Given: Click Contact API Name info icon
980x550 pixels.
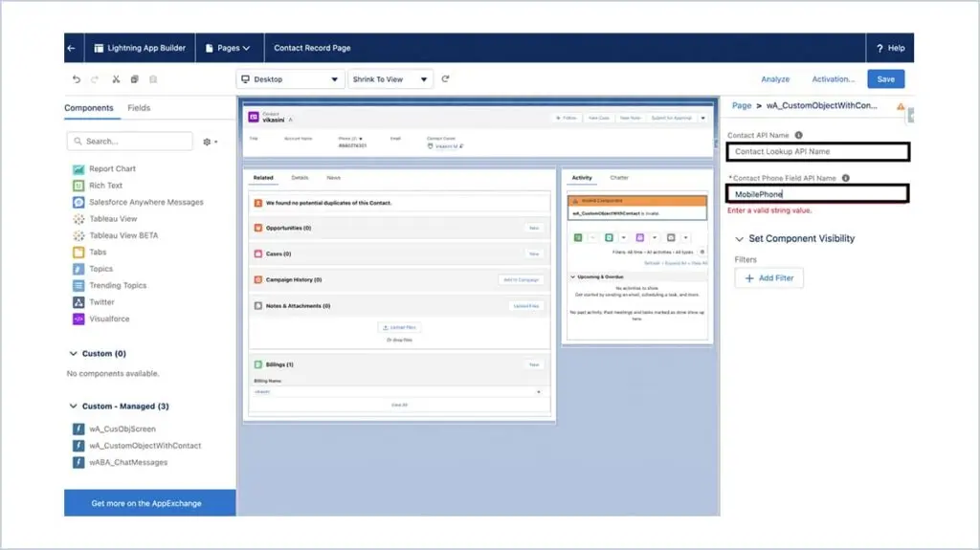Looking at the screenshot, I should 799,135.
